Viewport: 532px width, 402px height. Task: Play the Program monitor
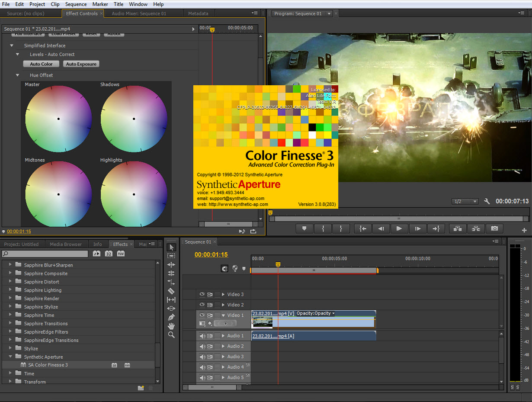click(399, 228)
